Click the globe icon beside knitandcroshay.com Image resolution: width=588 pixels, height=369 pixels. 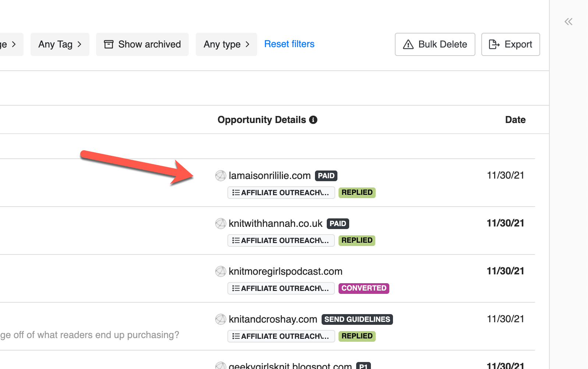click(220, 319)
